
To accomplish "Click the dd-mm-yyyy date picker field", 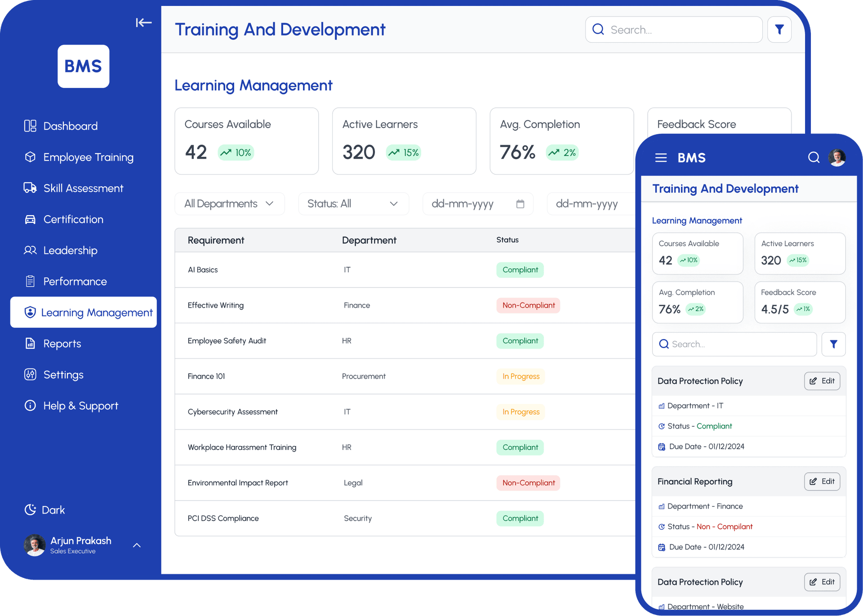I will [478, 204].
